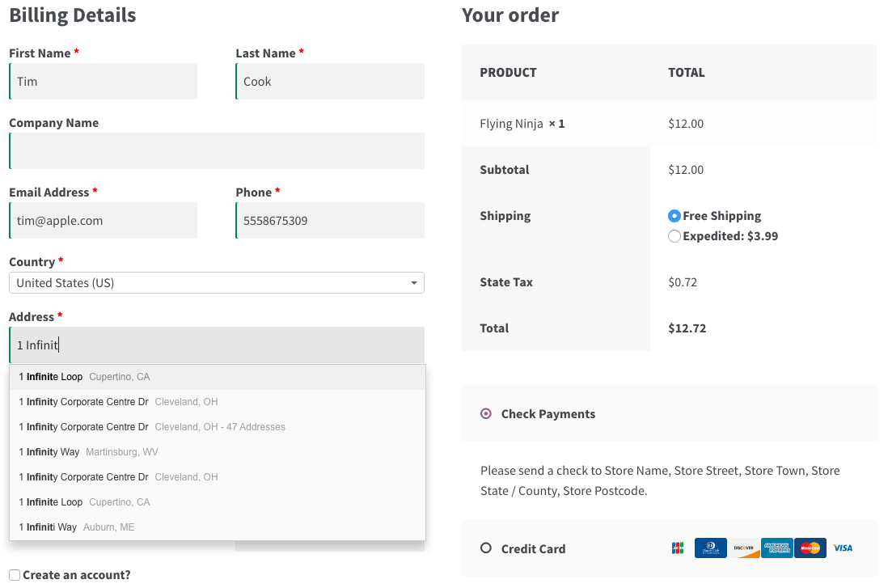Click the MasterCard icon

[x=810, y=548]
